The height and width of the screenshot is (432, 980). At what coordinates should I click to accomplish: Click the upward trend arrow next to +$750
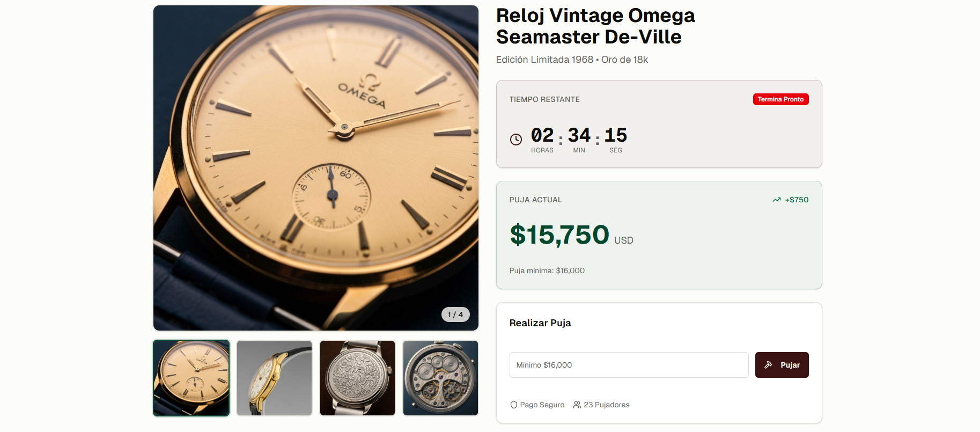[x=776, y=199]
